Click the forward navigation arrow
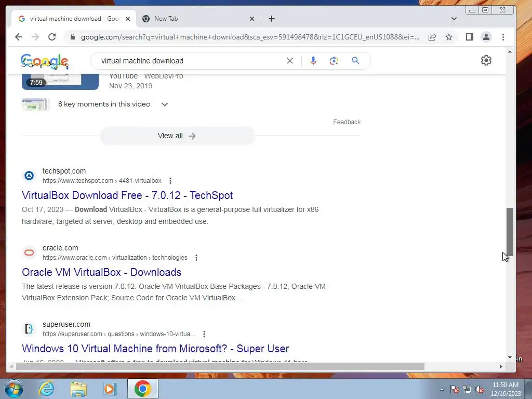The height and width of the screenshot is (399, 532). [x=35, y=37]
